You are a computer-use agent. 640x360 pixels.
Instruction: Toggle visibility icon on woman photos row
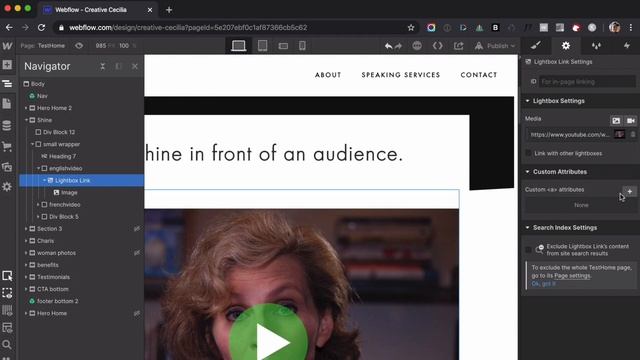137,253
